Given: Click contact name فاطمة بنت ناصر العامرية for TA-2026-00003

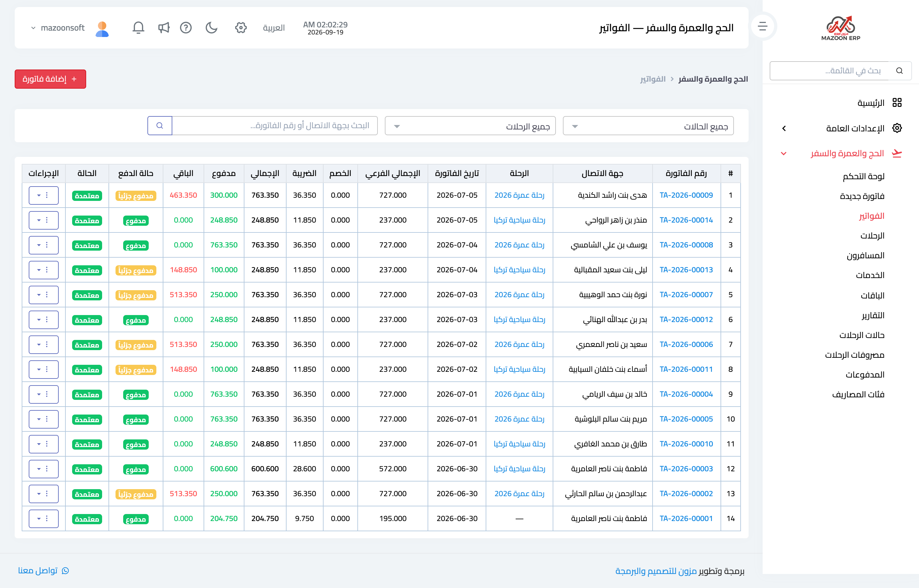Looking at the screenshot, I should (609, 469).
